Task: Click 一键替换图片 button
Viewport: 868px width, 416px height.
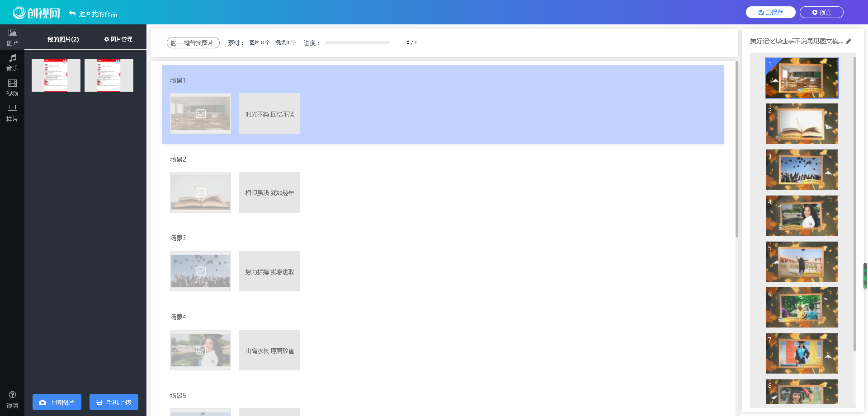Action: point(193,42)
